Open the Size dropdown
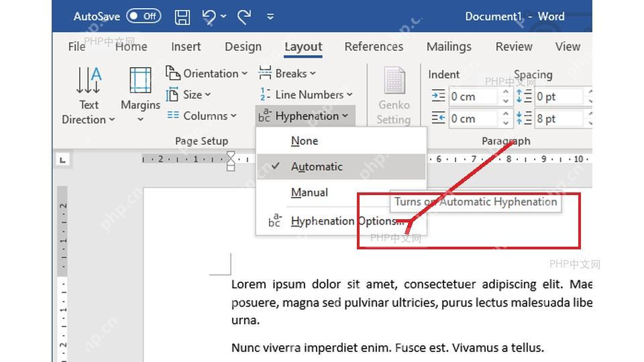The height and width of the screenshot is (362, 644). 189,95
